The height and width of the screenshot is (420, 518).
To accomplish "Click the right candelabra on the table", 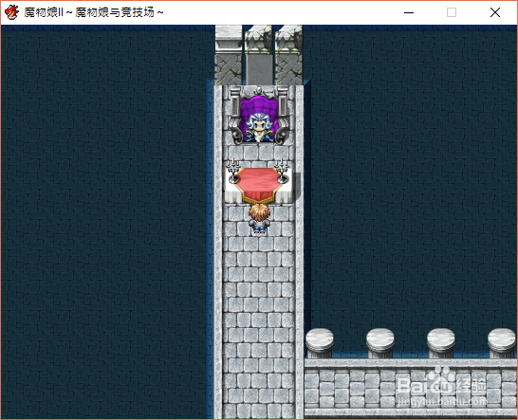I will (282, 171).
